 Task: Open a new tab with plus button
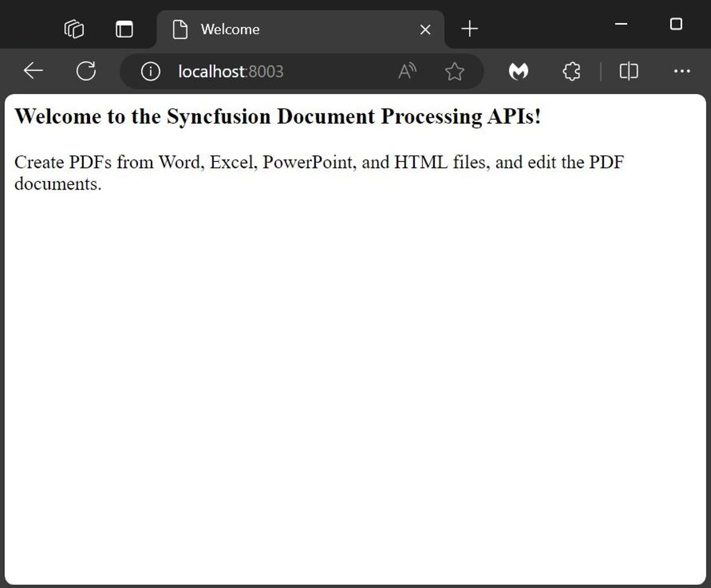[x=470, y=29]
